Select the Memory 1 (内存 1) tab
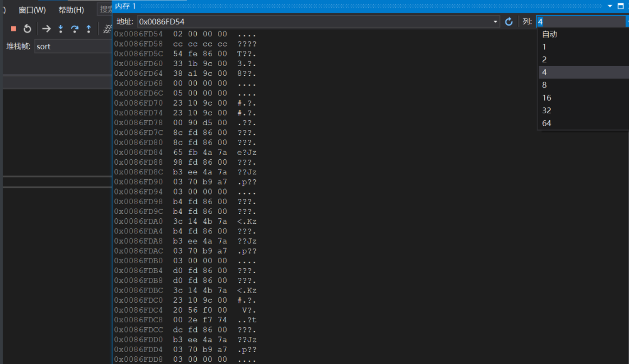Viewport: 629px width, 364px height. click(126, 6)
